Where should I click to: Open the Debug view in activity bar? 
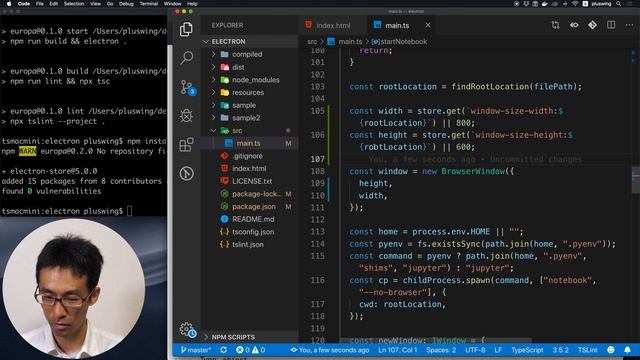tap(187, 116)
